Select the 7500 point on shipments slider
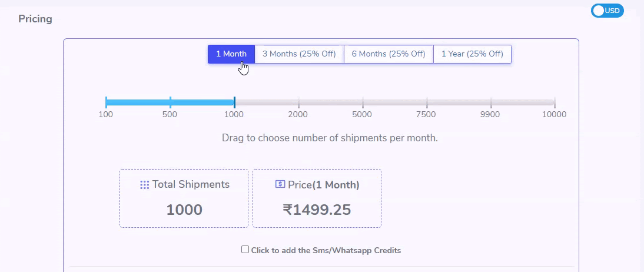The width and height of the screenshot is (644, 272). click(x=427, y=102)
